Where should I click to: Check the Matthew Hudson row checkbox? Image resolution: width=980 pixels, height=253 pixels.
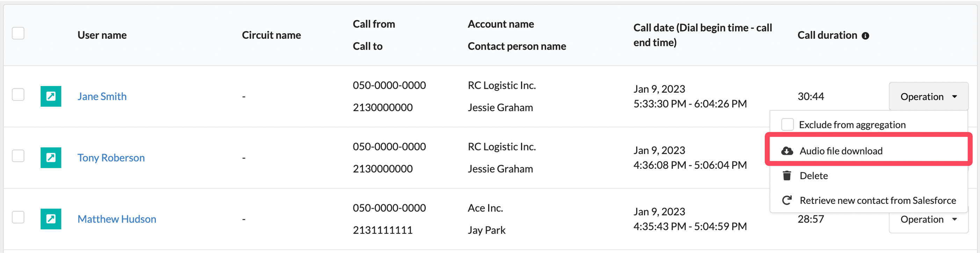click(18, 217)
